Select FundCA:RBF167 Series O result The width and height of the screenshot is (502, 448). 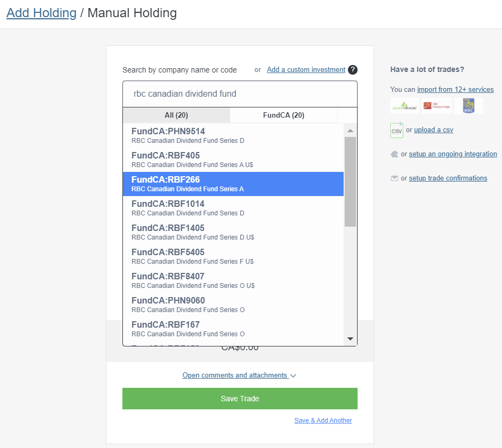(233, 329)
